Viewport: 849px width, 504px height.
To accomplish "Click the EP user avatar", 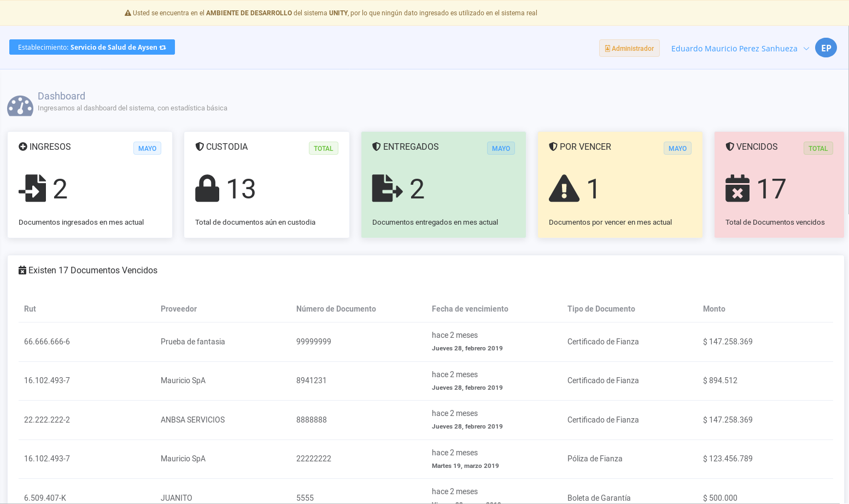I will pos(825,48).
